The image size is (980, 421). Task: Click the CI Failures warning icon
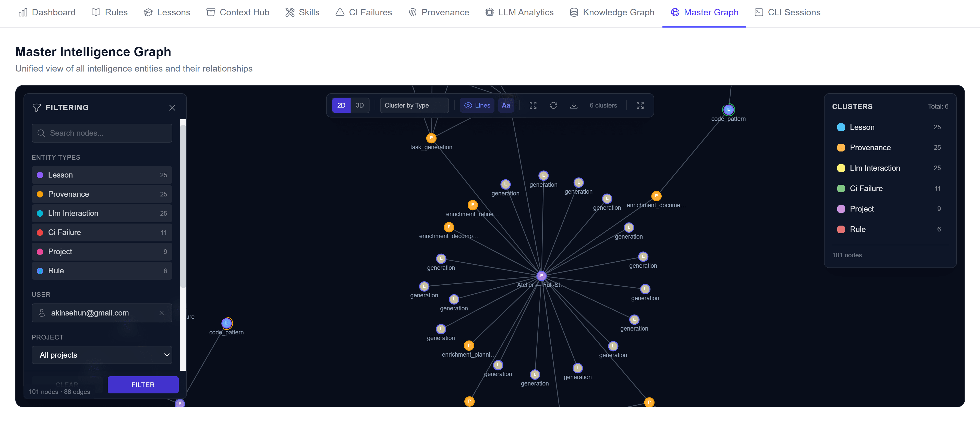[340, 12]
